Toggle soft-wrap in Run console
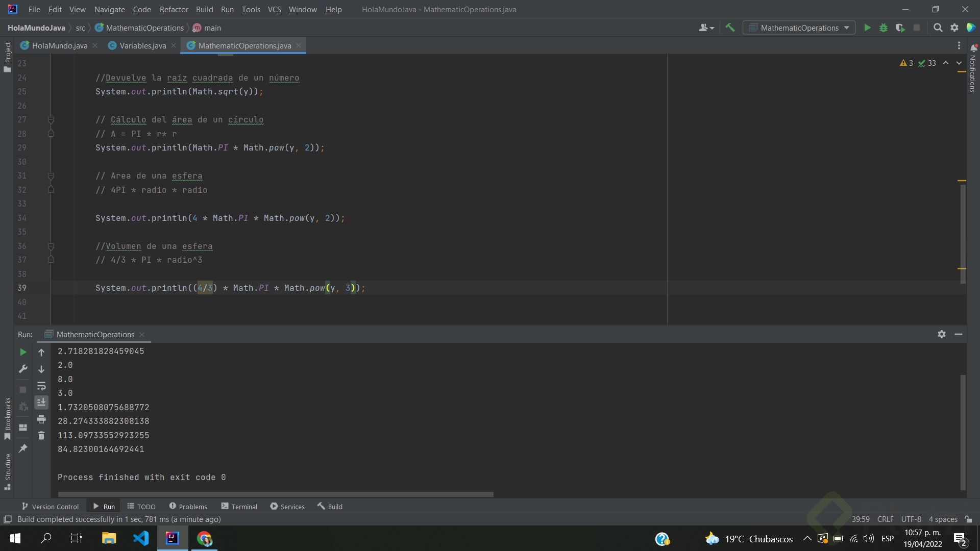The image size is (980, 551). pos(41,386)
